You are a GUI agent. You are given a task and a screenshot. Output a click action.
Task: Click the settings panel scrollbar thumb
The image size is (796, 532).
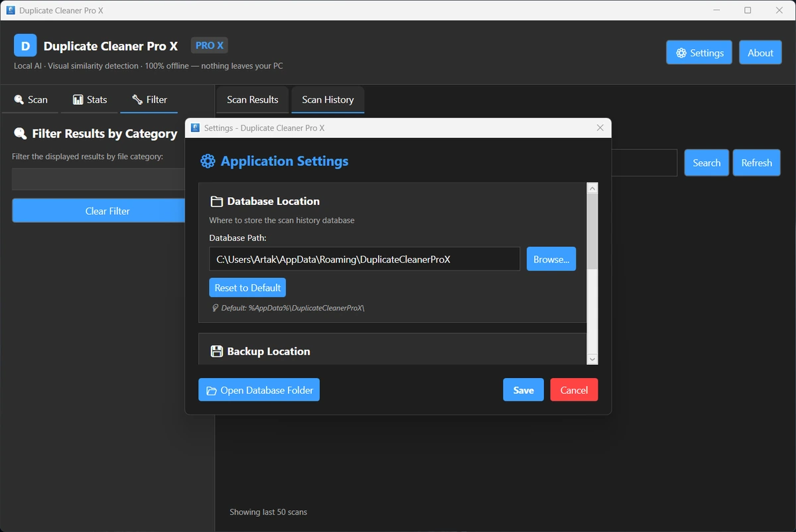(592, 232)
